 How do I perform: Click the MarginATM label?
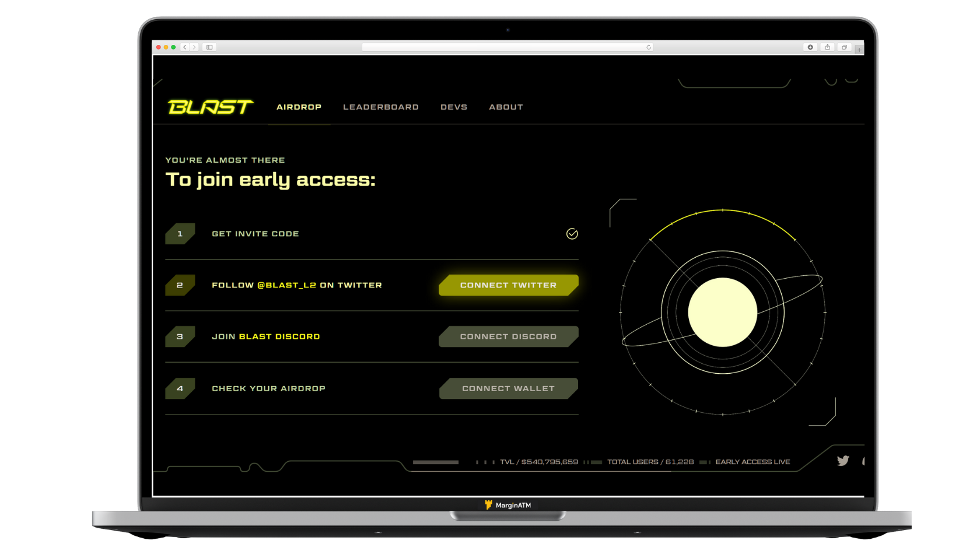(508, 505)
